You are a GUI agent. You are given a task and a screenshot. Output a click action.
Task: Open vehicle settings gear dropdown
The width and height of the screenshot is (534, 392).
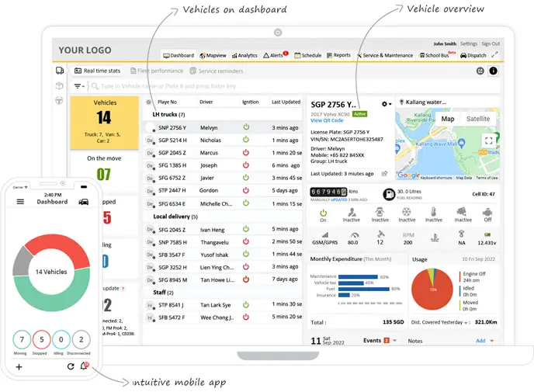tap(387, 104)
